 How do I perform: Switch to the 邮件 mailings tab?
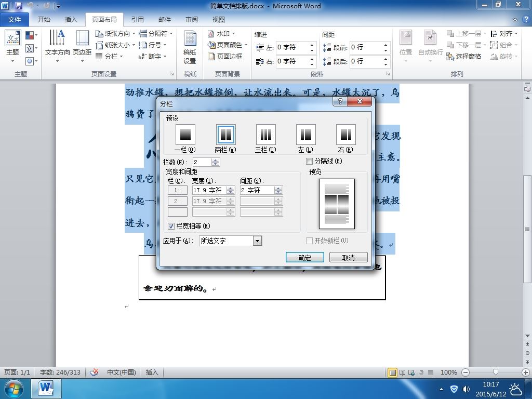165,20
